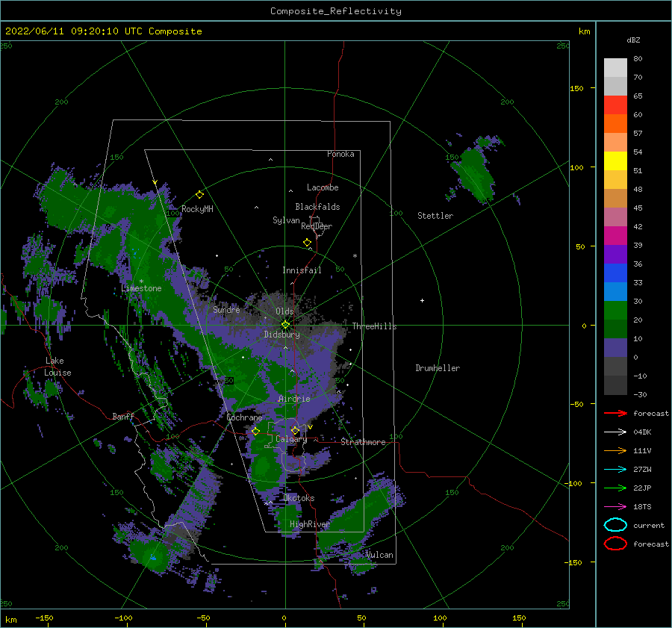Click the RockyMH label
Screen dimensions: 672x628
pos(197,209)
